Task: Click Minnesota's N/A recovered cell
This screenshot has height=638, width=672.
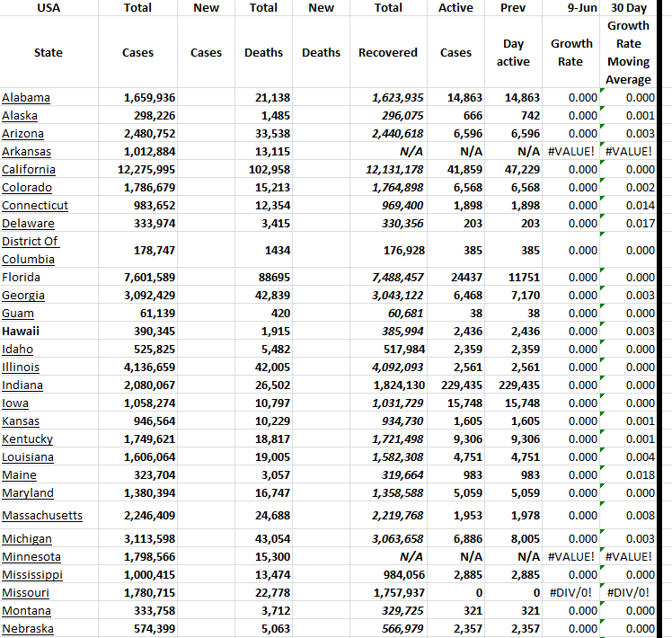Action: tap(411, 556)
